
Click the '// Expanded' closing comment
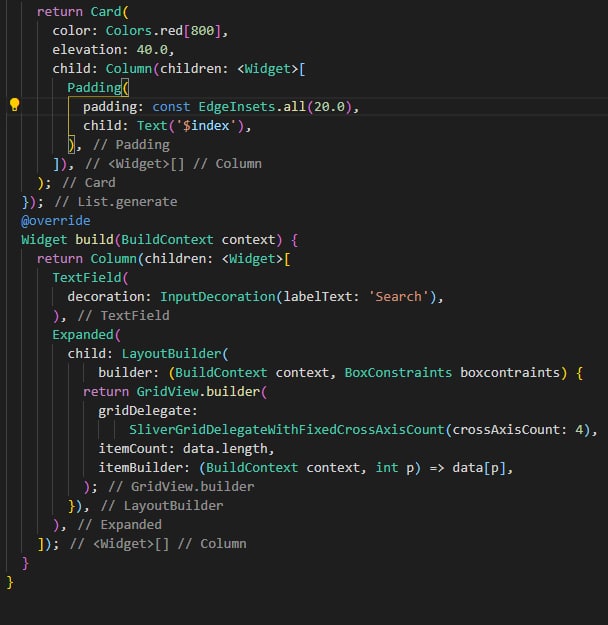click(120, 525)
